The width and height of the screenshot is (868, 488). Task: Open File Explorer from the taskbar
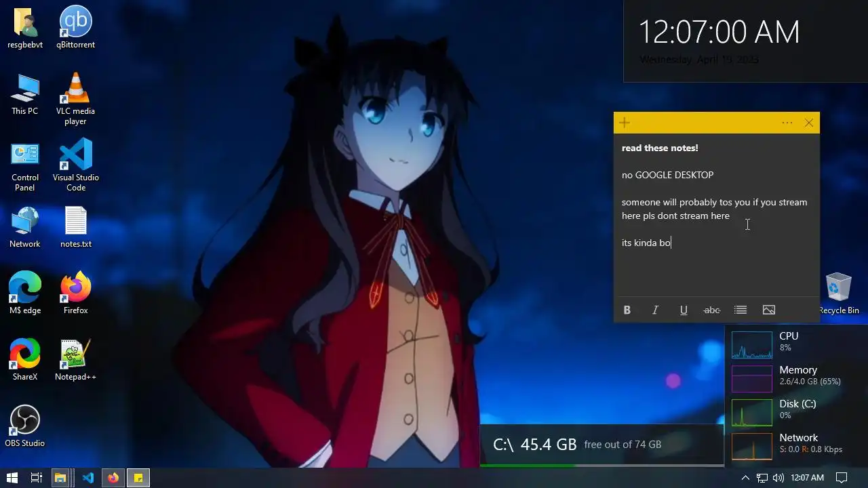60,478
